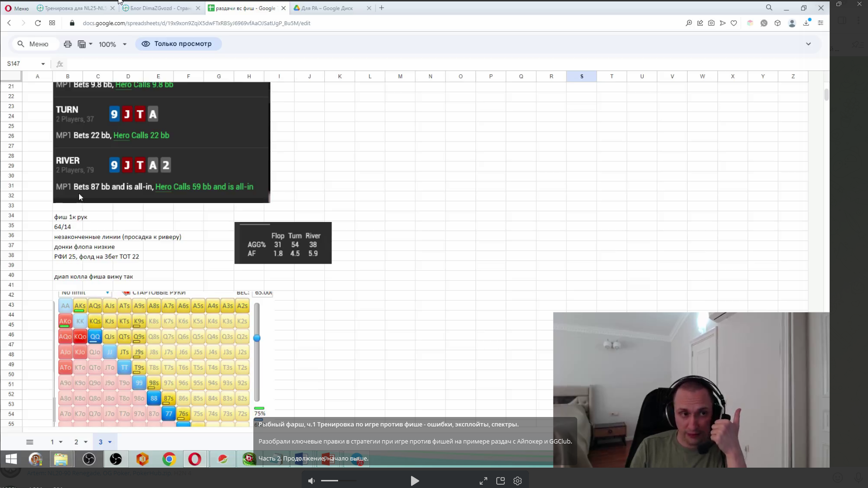Screen dimensions: 868x488
Task: Select sheet tab 2
Action: [76, 442]
